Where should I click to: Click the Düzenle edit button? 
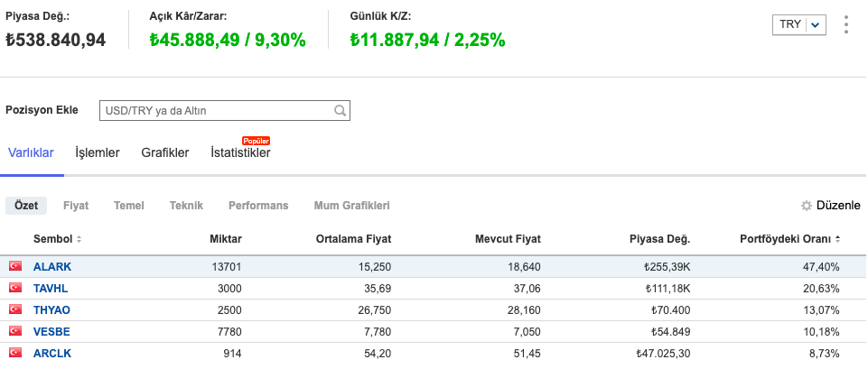click(837, 206)
